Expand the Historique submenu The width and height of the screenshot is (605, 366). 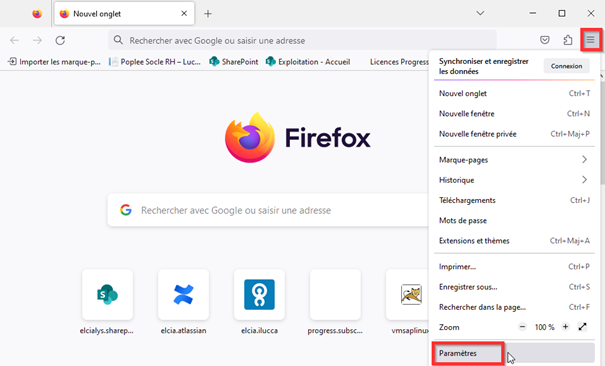tap(514, 180)
